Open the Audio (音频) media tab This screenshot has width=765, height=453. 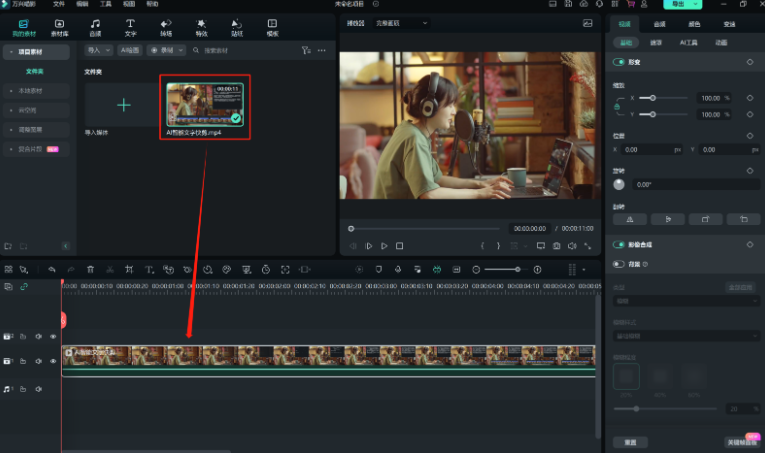pyautogui.click(x=95, y=26)
